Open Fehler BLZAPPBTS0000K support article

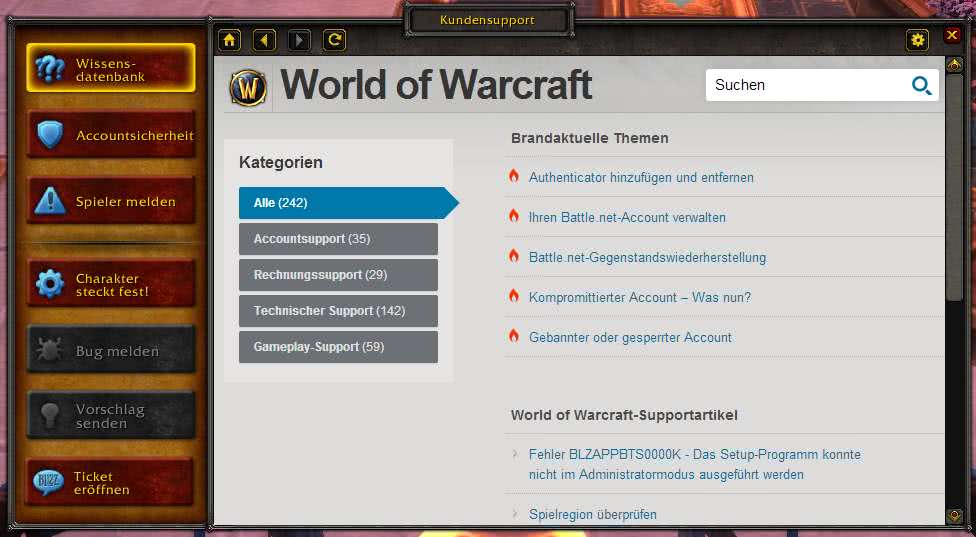coord(695,464)
